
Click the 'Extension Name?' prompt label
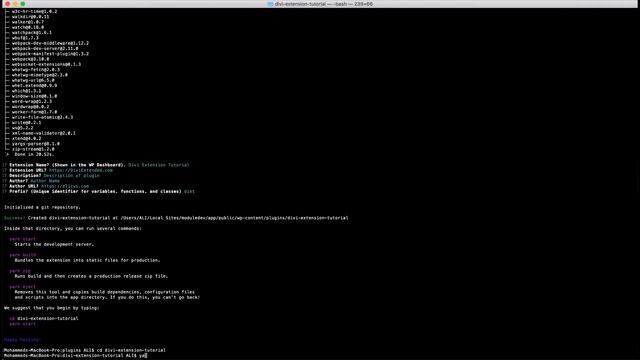click(30, 165)
